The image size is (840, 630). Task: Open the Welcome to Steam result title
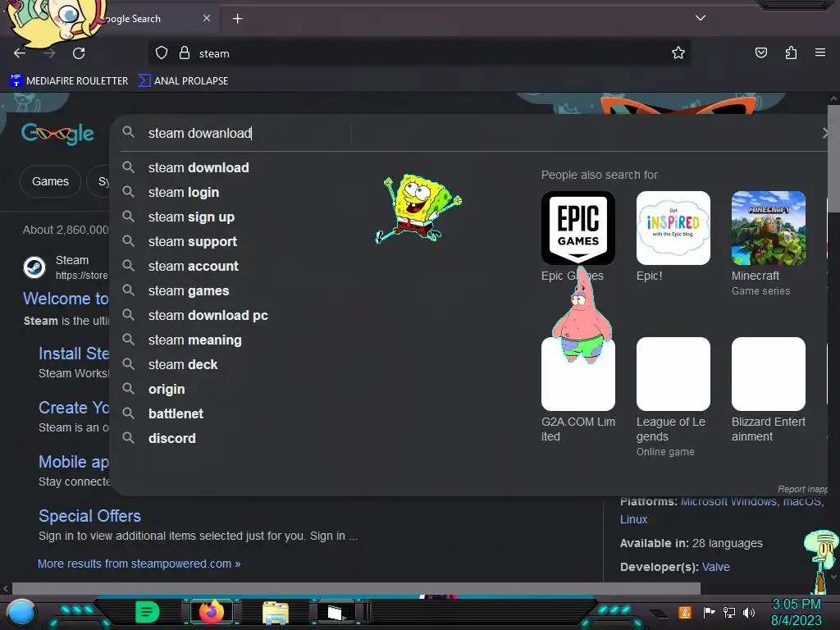click(x=66, y=299)
